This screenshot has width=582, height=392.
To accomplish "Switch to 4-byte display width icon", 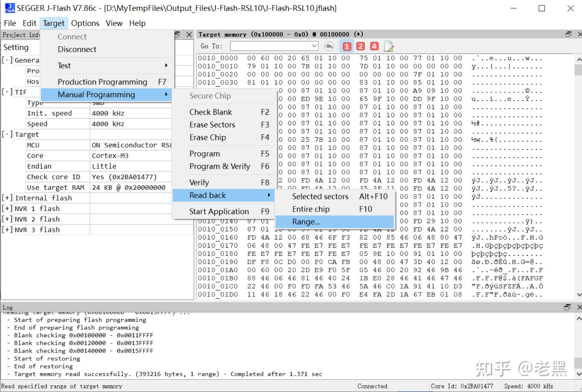I will click(374, 47).
